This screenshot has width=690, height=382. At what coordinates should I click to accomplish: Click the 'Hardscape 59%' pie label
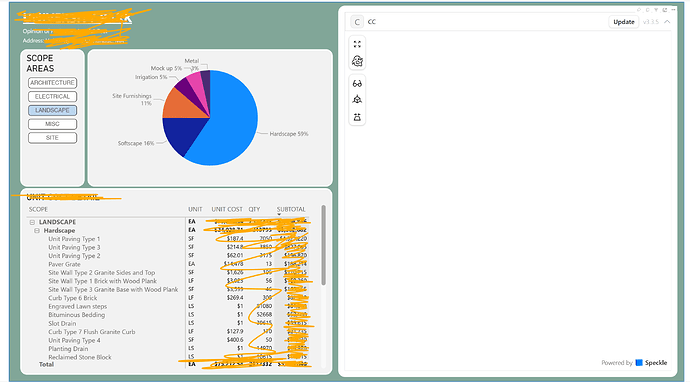[x=289, y=134]
